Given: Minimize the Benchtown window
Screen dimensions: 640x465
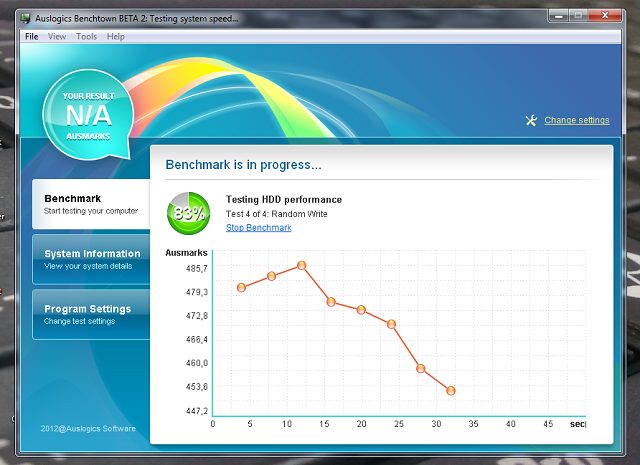Looking at the screenshot, I should click(559, 16).
